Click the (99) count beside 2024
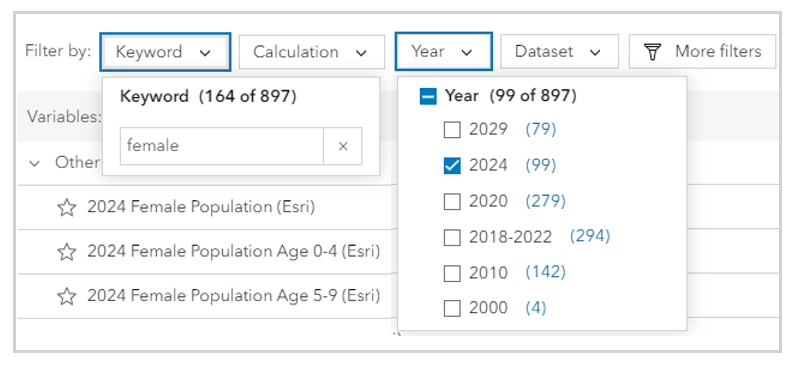The height and width of the screenshot is (374, 797). [x=541, y=165]
